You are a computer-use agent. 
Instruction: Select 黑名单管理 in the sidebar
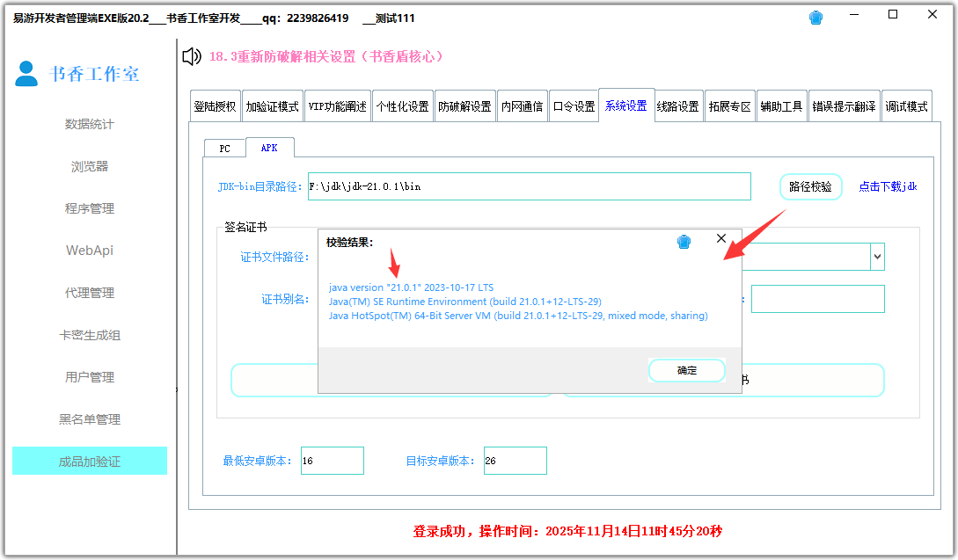(x=89, y=419)
